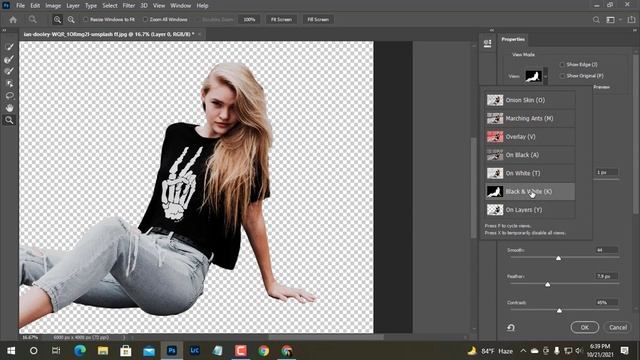The width and height of the screenshot is (640, 360).
Task: Open File Explorer from the taskbar
Action: click(x=103, y=351)
